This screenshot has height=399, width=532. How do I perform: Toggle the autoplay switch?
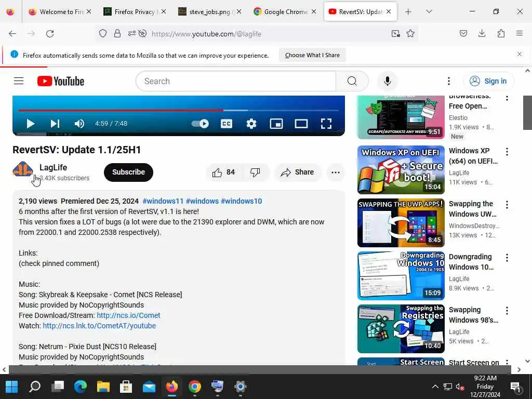pos(200,124)
